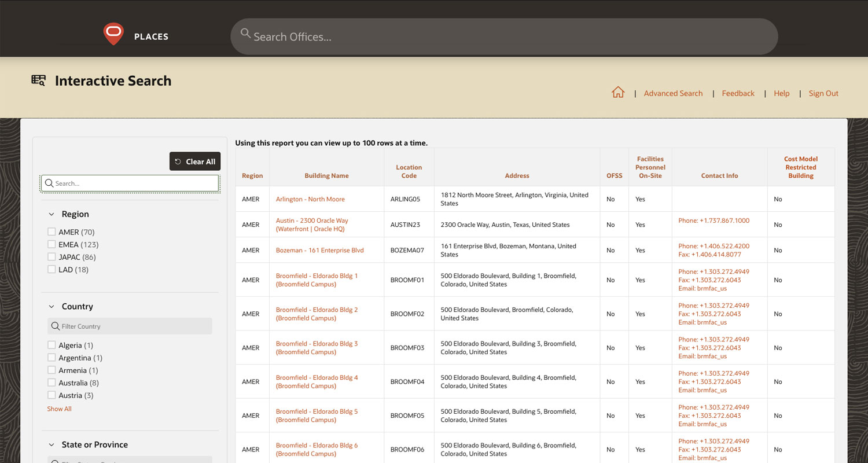Viewport: 868px width, 463px height.
Task: Collapse the State or Province section
Action: pyautogui.click(x=52, y=445)
